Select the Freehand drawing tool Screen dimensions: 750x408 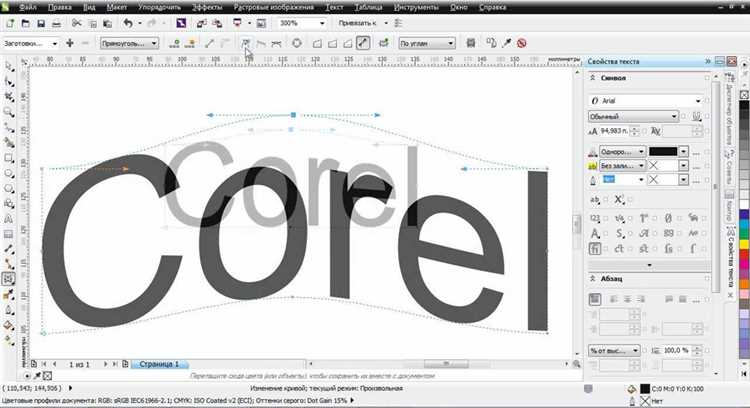pyautogui.click(x=9, y=128)
